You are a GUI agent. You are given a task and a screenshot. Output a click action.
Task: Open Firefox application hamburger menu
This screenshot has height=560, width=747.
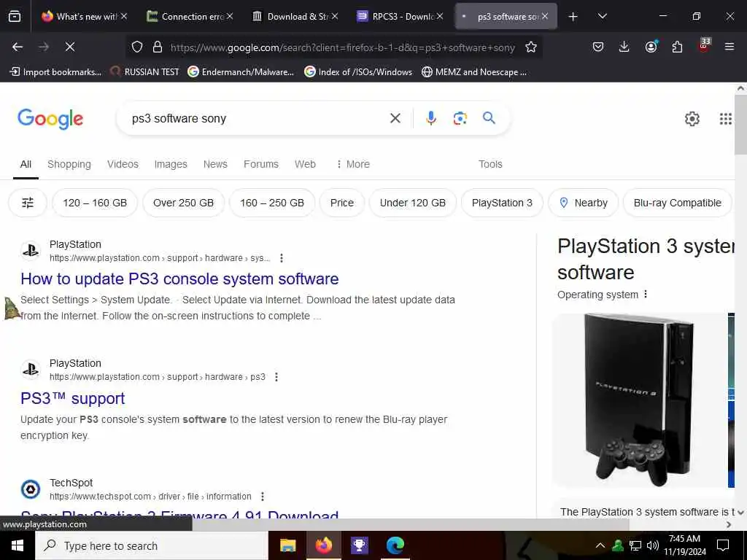[x=729, y=47]
